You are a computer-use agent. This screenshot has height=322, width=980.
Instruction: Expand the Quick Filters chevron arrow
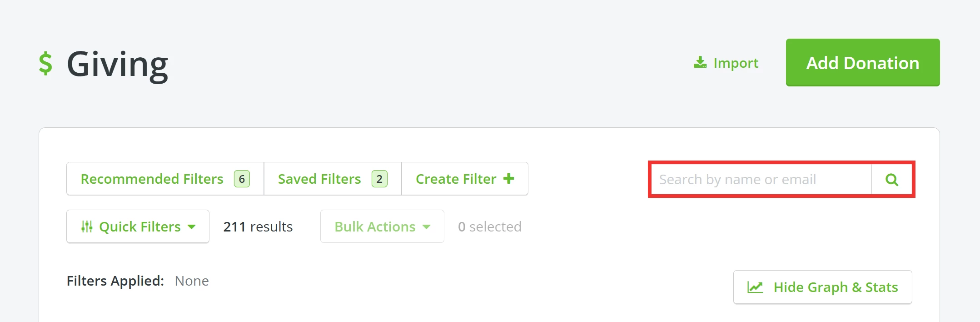[193, 226]
